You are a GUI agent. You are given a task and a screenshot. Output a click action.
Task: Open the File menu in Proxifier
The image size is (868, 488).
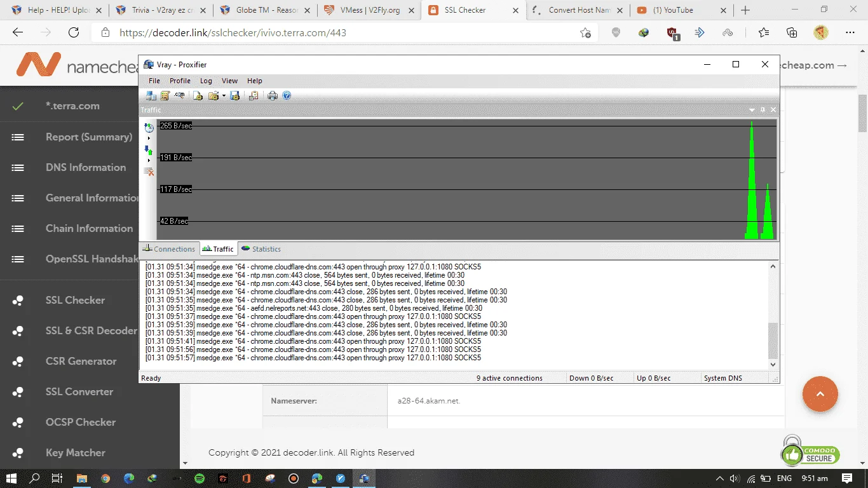pyautogui.click(x=154, y=81)
